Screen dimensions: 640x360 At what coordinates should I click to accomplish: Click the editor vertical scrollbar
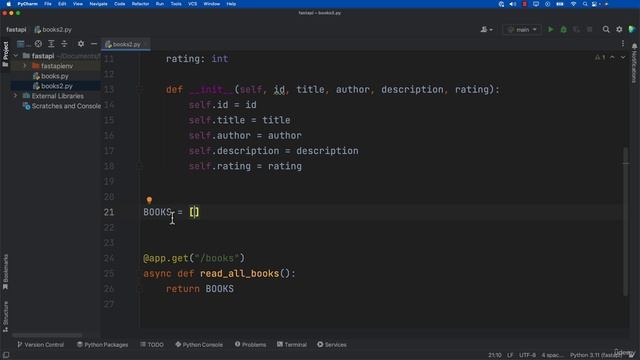click(x=625, y=221)
